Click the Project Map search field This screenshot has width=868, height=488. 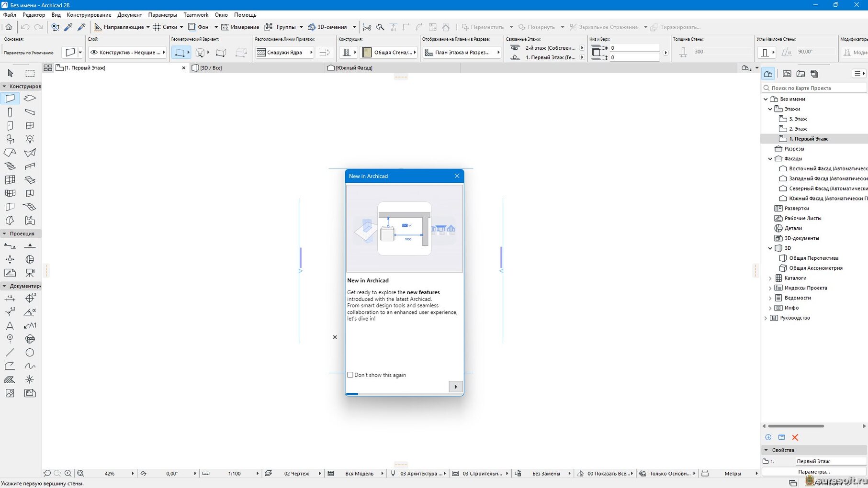814,88
